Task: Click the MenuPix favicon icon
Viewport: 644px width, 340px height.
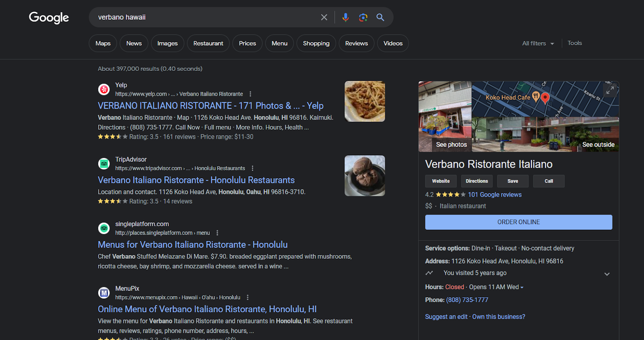Action: (x=104, y=293)
